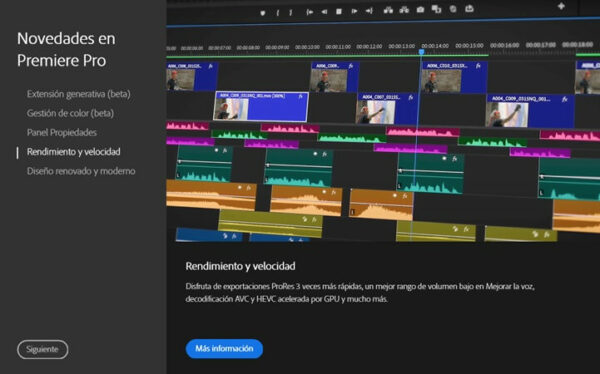Step back one frame with the playback control

tap(324, 12)
